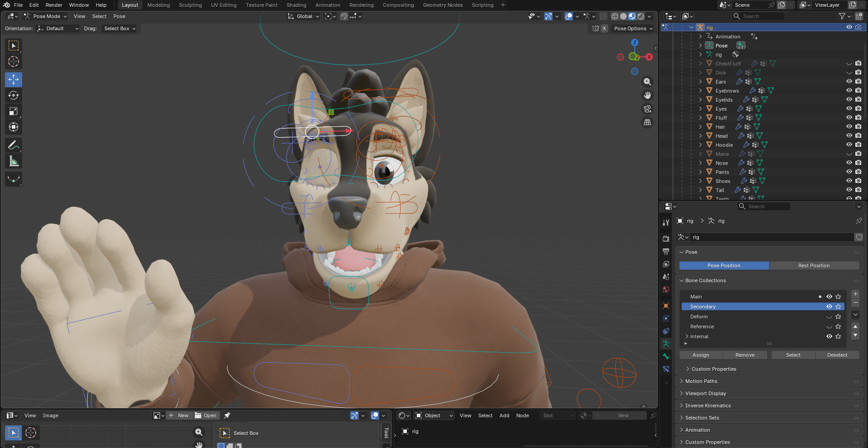Select the Rotate tool

14,95
